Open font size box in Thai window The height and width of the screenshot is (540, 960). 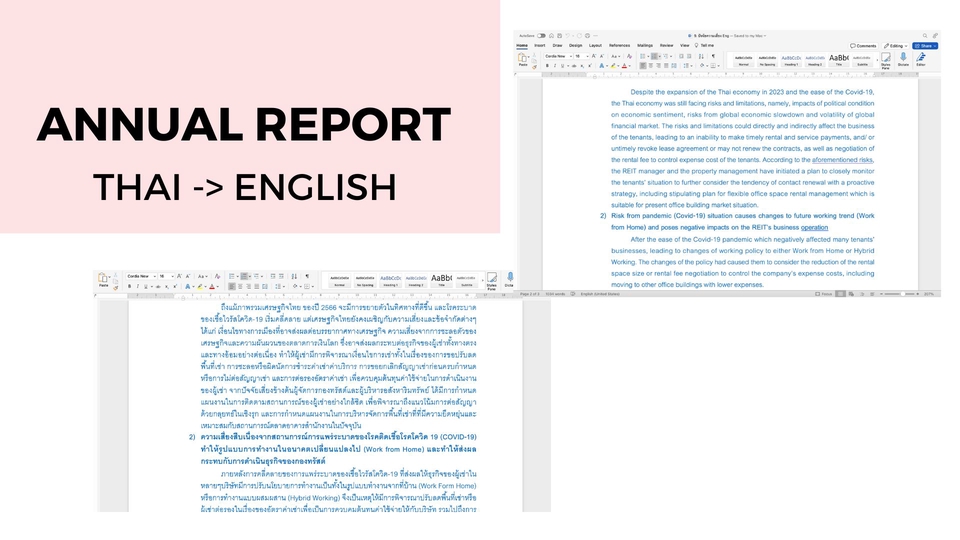[165, 276]
